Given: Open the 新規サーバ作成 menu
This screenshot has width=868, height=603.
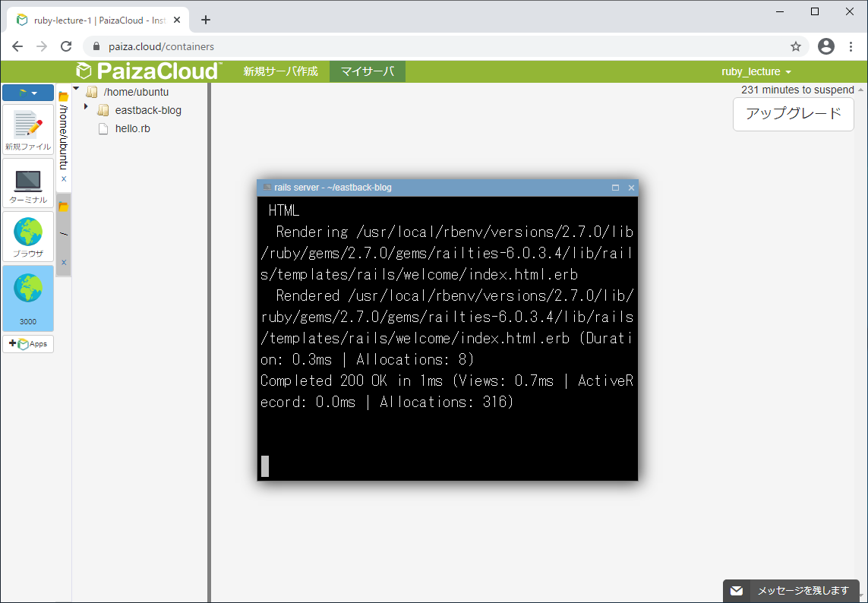Looking at the screenshot, I should pos(281,71).
